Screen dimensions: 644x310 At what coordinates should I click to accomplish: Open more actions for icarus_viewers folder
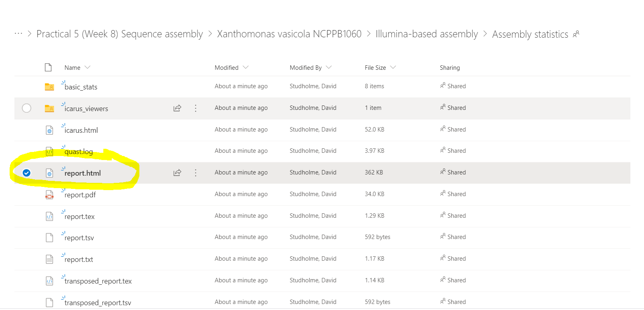195,108
